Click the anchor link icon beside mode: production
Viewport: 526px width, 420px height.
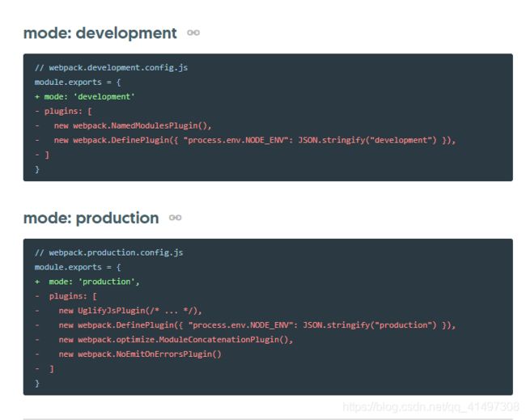[175, 218]
